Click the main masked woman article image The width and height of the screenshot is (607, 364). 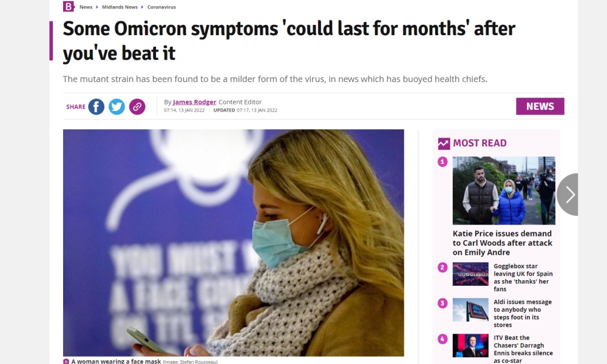tap(234, 243)
